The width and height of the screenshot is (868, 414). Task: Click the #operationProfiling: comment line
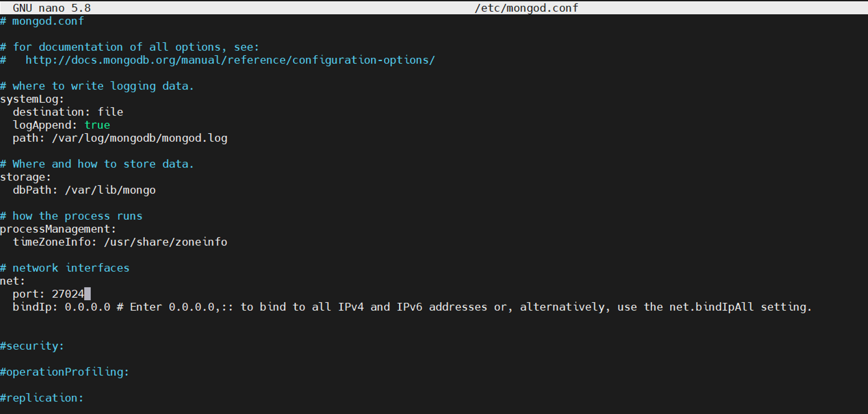(x=64, y=372)
